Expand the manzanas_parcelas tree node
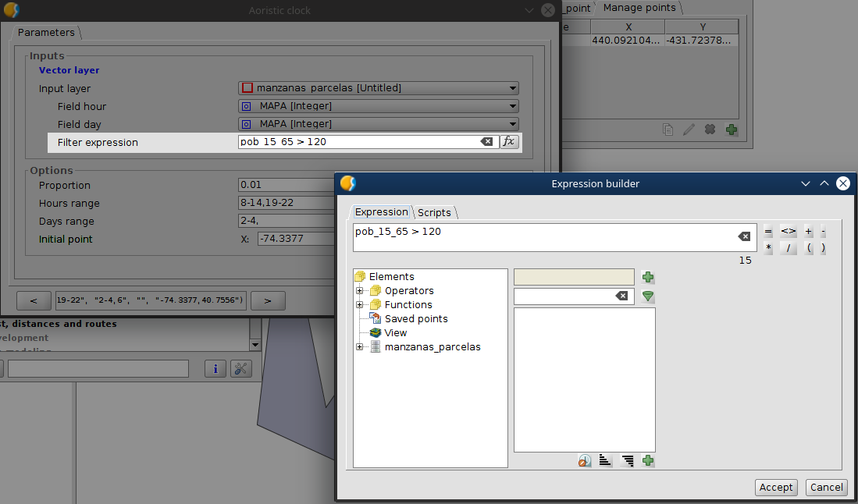 tap(360, 347)
